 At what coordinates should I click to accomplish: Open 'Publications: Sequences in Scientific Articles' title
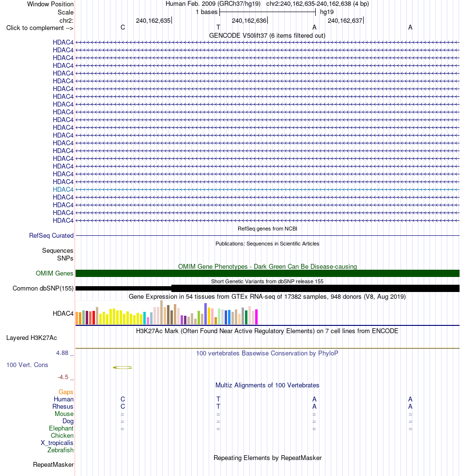267,244
